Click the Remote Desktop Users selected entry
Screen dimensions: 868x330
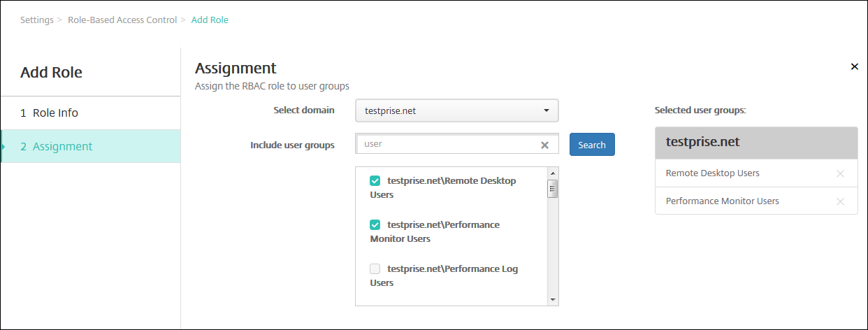click(713, 173)
